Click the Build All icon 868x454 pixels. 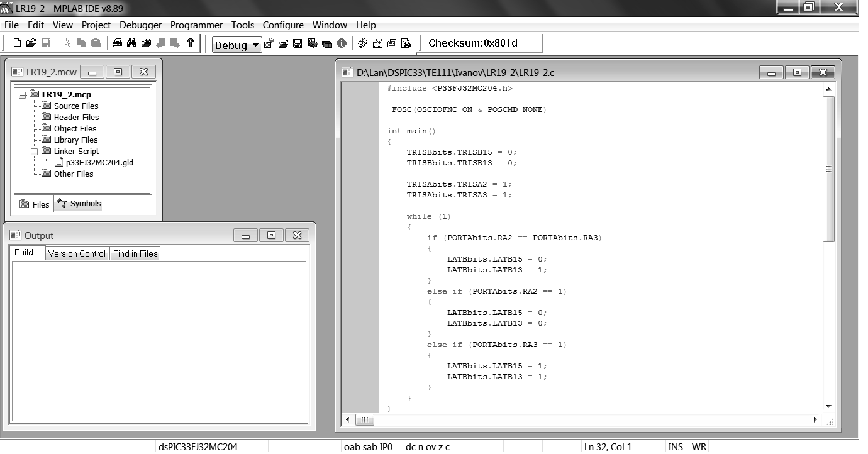tap(377, 43)
